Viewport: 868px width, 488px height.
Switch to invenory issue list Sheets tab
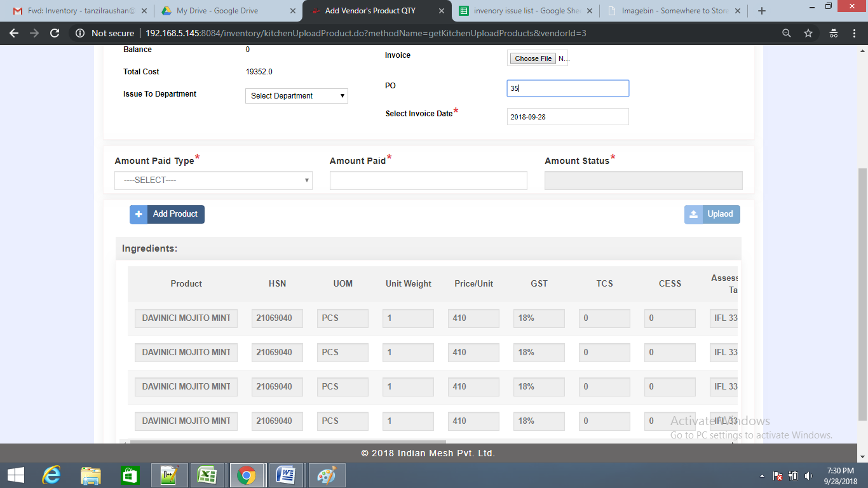pyautogui.click(x=526, y=11)
